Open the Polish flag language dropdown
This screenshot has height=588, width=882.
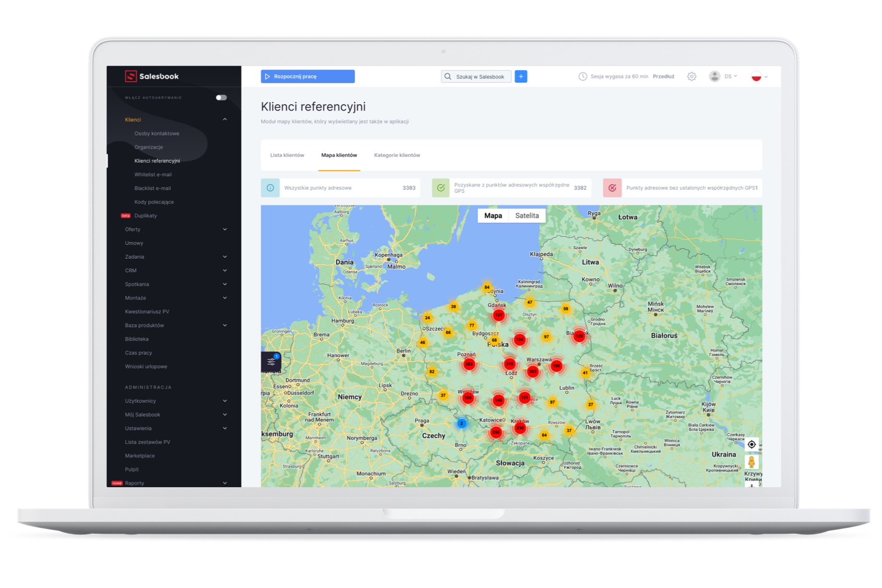point(759,76)
